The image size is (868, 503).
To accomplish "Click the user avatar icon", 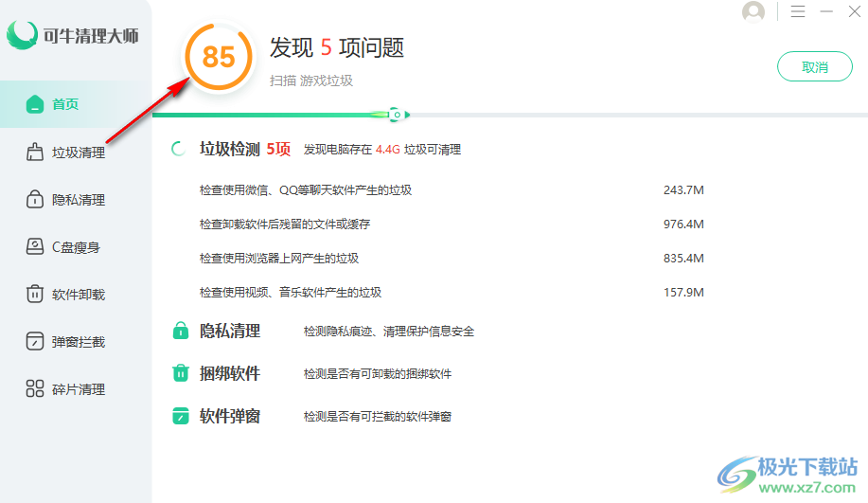I will click(753, 12).
